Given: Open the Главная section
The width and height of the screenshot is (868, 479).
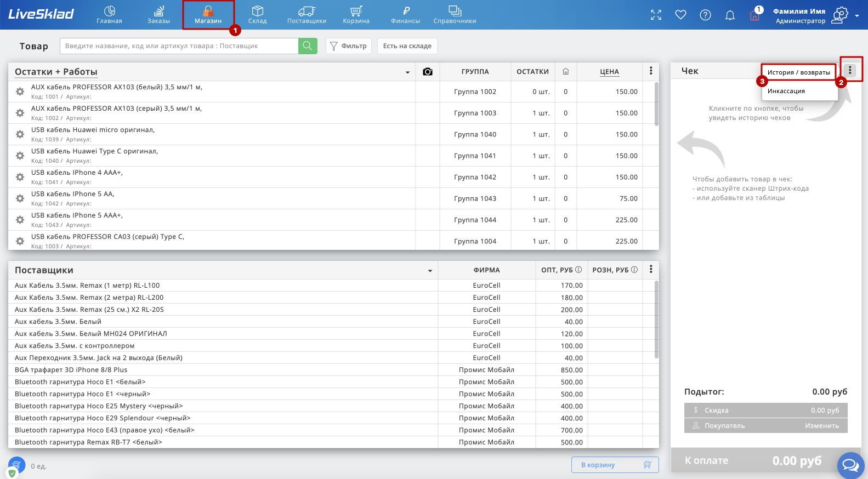Looking at the screenshot, I should [110, 15].
